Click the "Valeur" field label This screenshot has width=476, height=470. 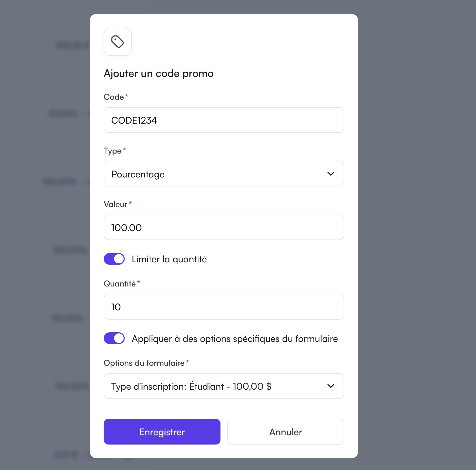point(116,204)
